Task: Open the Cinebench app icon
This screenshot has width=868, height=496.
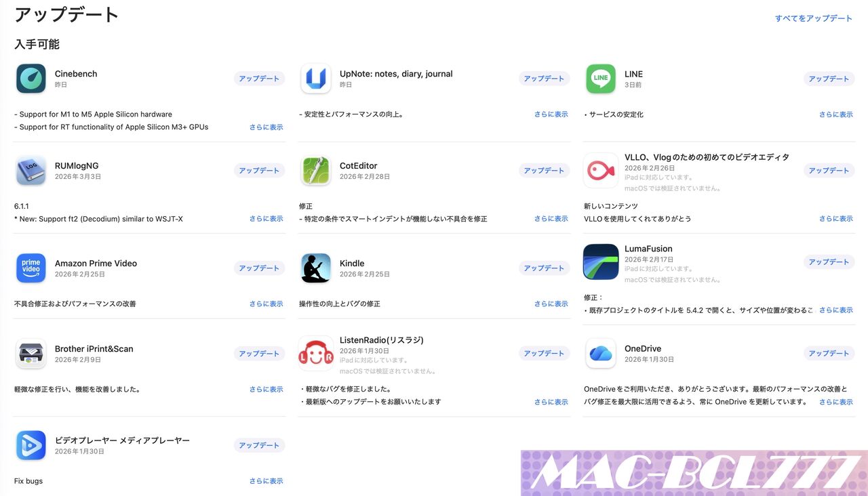Action: pyautogui.click(x=31, y=79)
